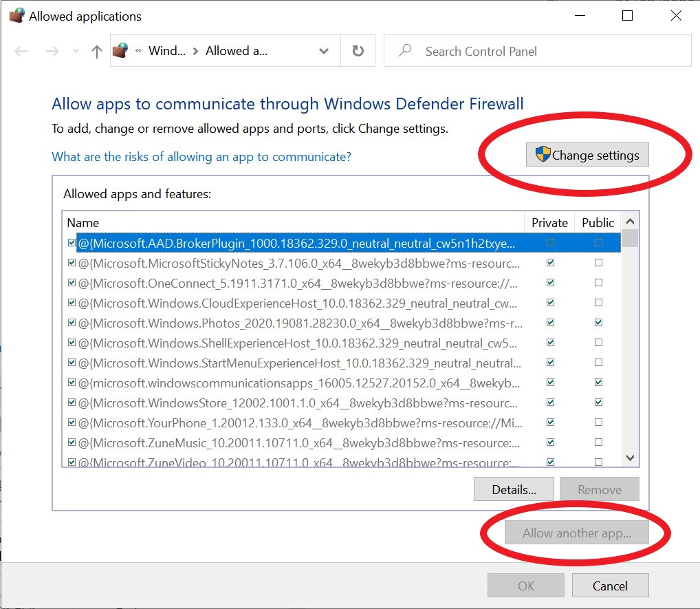Click the Search Control Panel field
The image size is (700, 609).
pyautogui.click(x=538, y=51)
